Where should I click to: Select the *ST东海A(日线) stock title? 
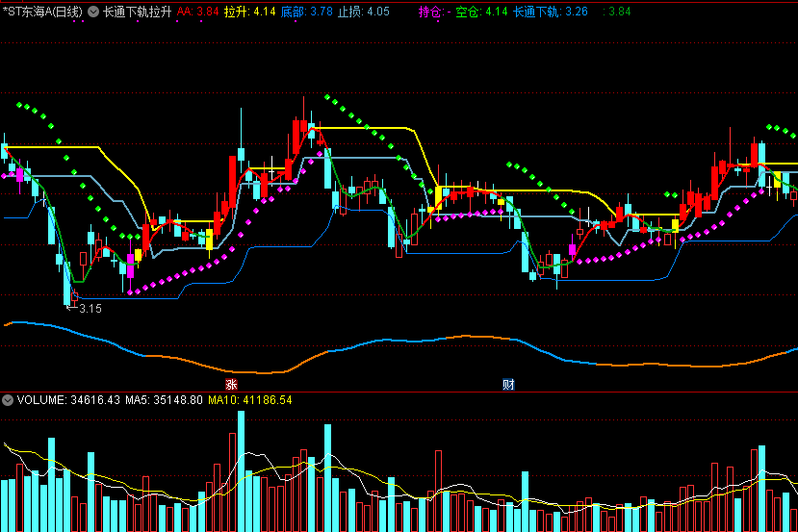pos(42,12)
